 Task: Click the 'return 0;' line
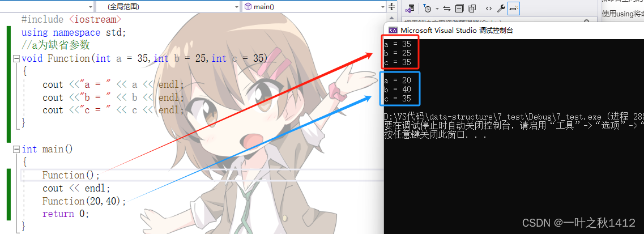66,214
